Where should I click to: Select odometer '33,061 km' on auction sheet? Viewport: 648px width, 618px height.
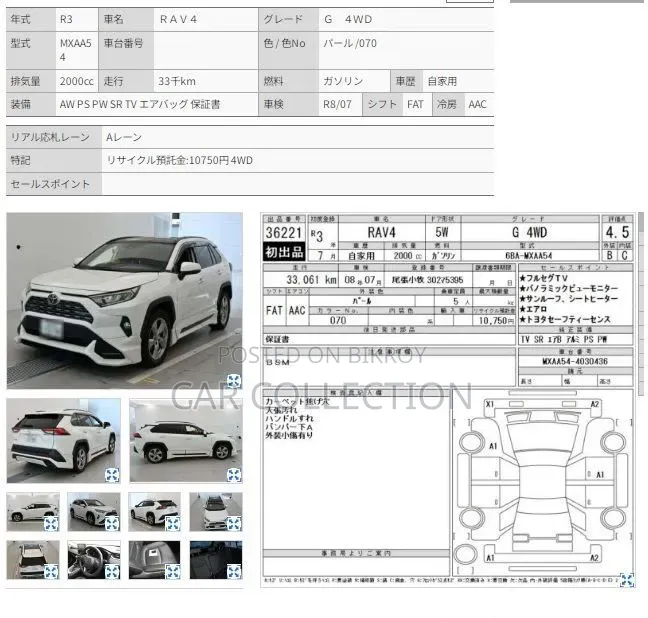tap(312, 280)
